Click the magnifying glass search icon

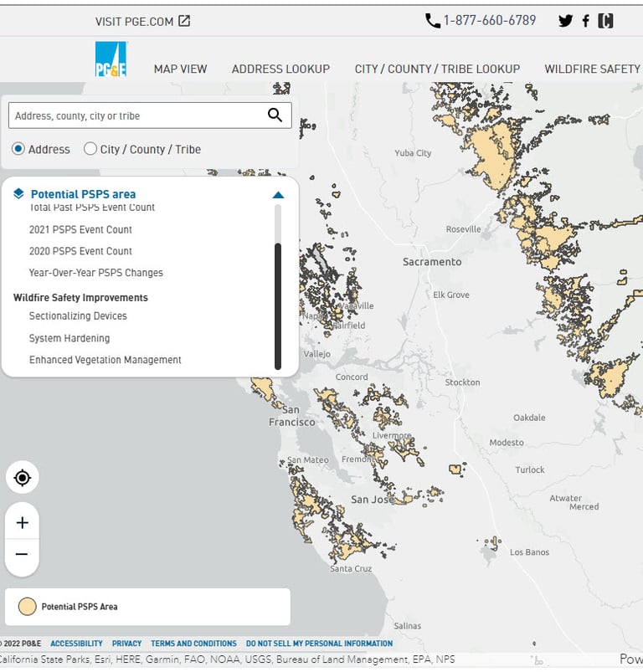tap(275, 115)
